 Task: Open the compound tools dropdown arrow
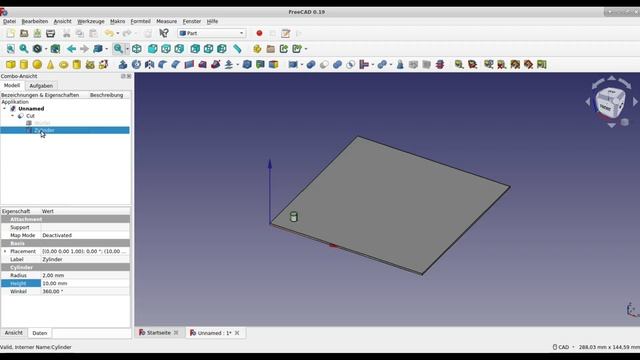[x=302, y=64]
